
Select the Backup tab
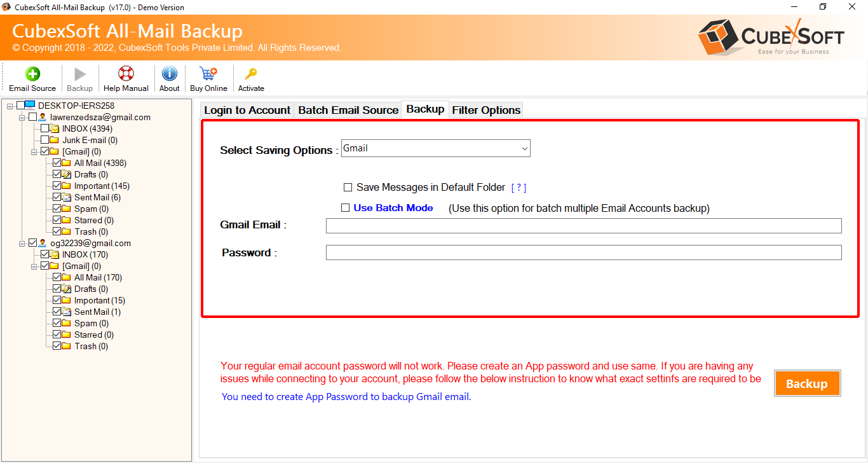coord(425,109)
